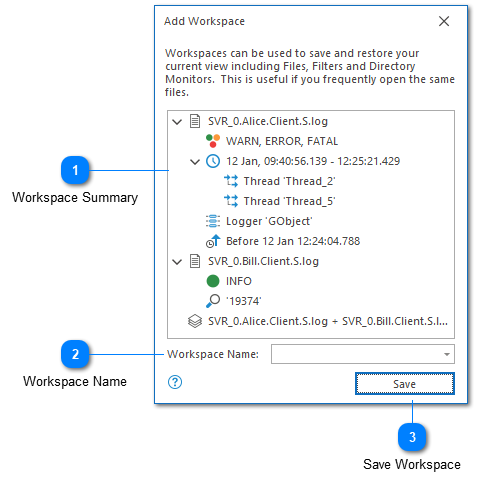The width and height of the screenshot is (477, 488).
Task: Click the Save button
Action: coord(404,384)
